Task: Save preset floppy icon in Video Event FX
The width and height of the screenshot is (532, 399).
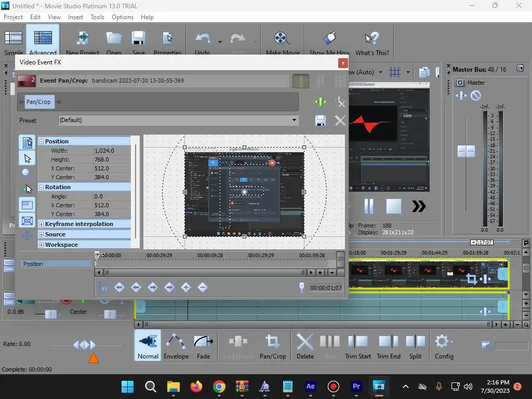Action: (320, 121)
